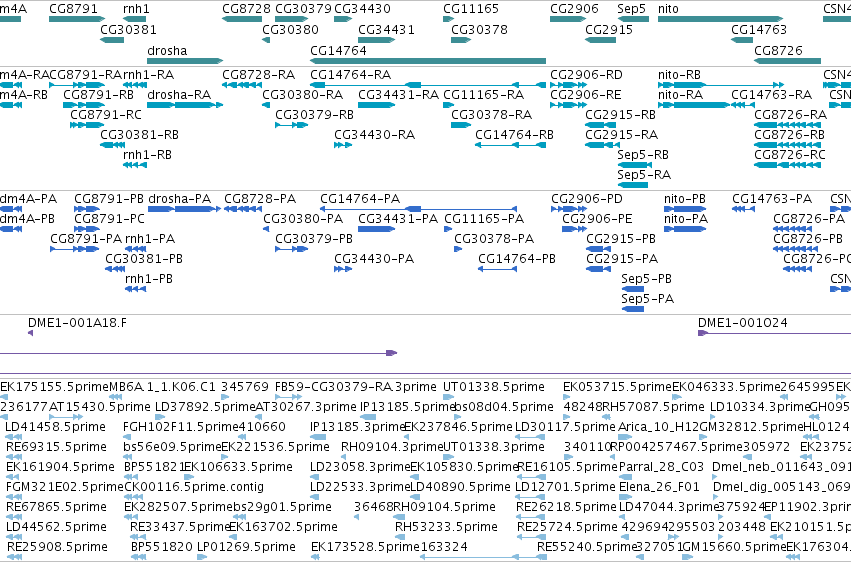Click transcript CG30381-RB label
This screenshot has width=851, height=562.
139,135
